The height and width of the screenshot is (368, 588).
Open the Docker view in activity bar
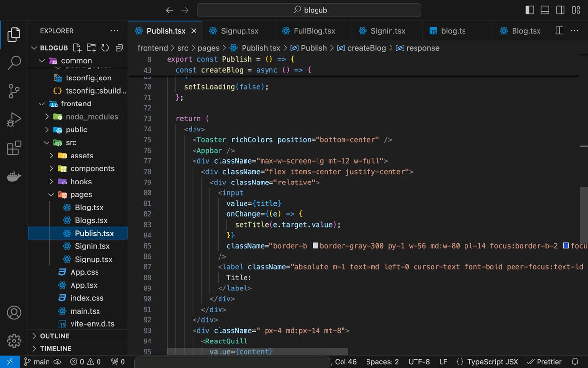click(14, 176)
